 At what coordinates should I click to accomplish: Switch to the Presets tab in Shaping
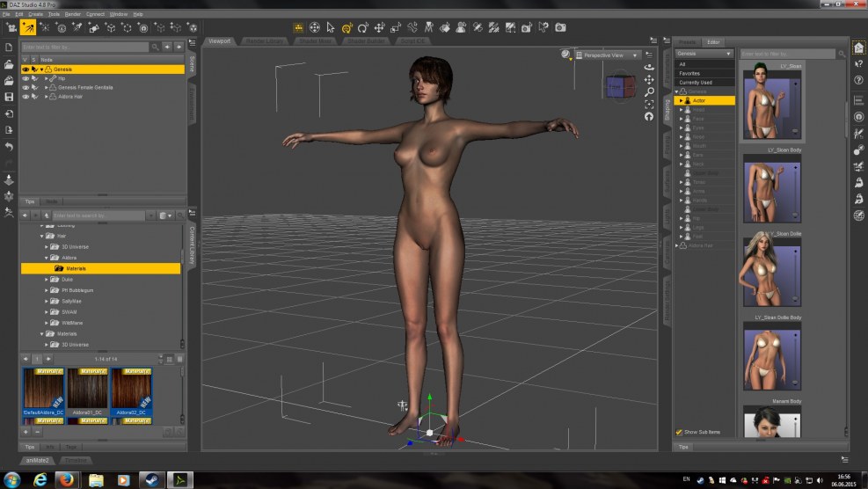687,42
